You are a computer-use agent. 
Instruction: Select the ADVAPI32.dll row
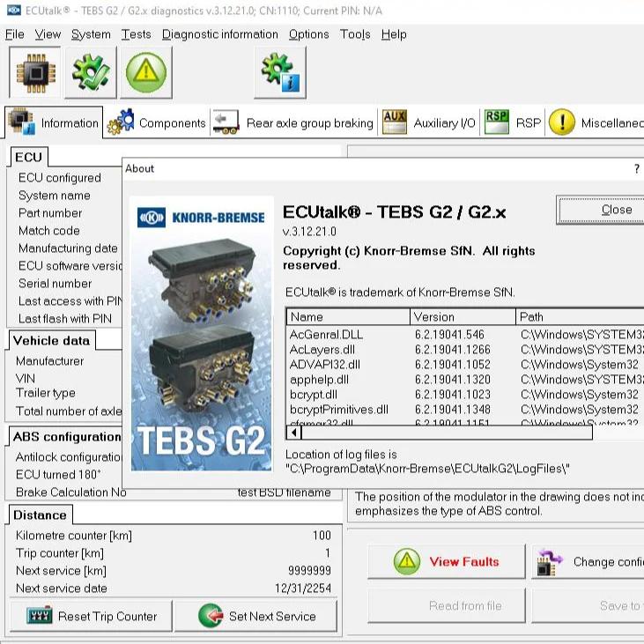point(465,365)
